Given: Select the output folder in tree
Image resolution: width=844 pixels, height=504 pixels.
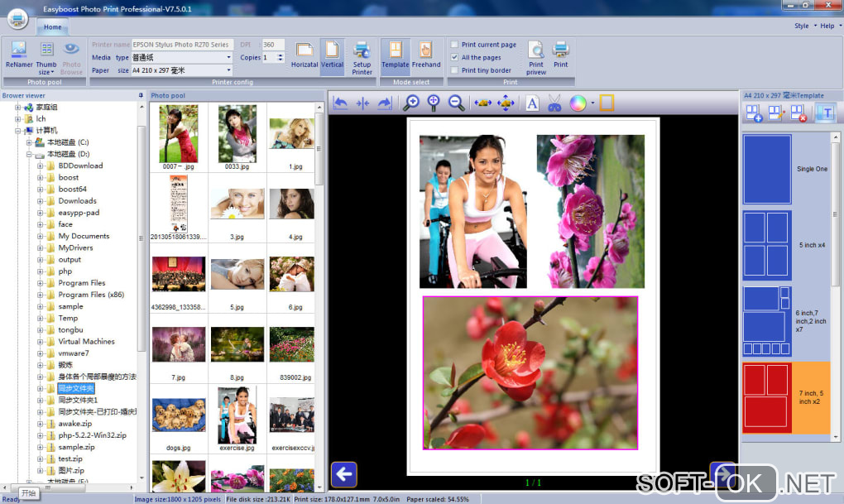Looking at the screenshot, I should tap(70, 260).
